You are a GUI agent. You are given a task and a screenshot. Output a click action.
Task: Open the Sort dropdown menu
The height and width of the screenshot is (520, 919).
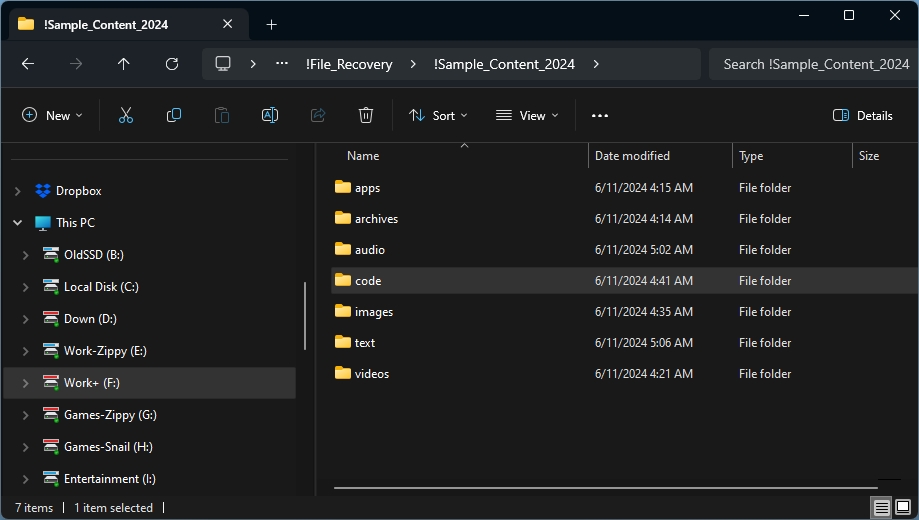pos(438,115)
